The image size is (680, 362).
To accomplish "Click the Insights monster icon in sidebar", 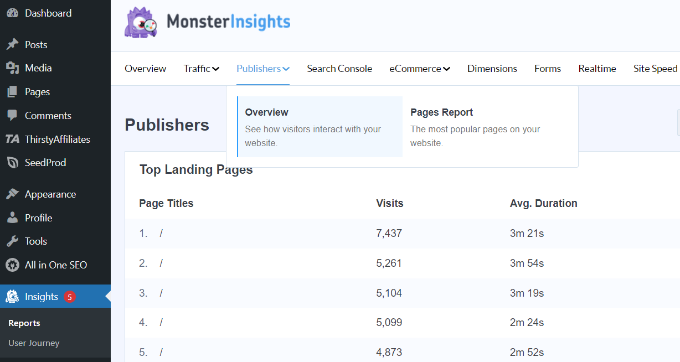I will [12, 297].
